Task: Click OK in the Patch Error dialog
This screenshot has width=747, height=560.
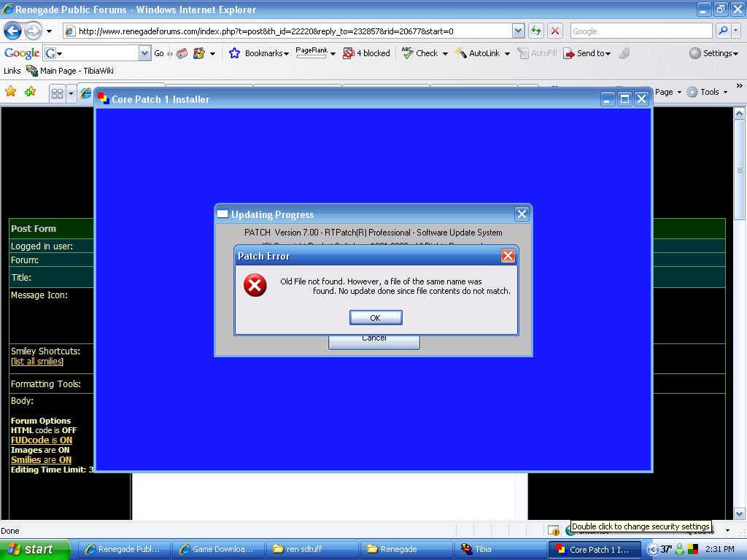Action: [375, 317]
